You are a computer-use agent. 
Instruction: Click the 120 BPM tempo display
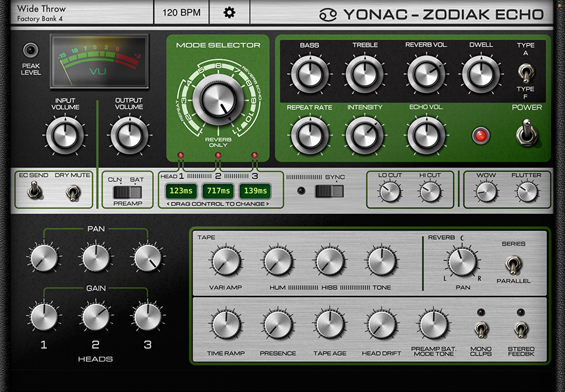tap(182, 13)
